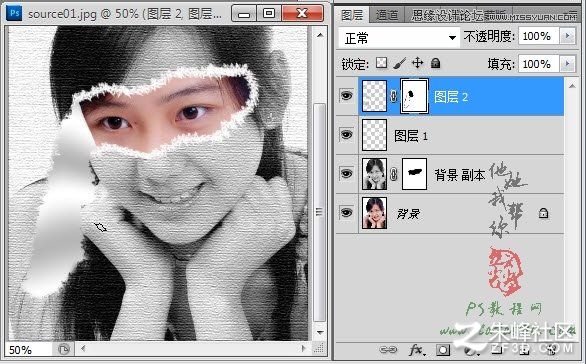
Task: Click the link layers chain icon
Action: pos(388,350)
